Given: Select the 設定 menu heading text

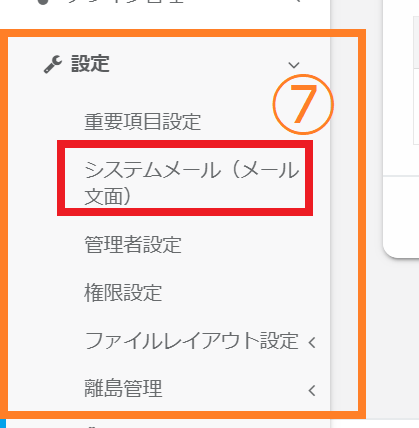Looking at the screenshot, I should pyautogui.click(x=90, y=64).
